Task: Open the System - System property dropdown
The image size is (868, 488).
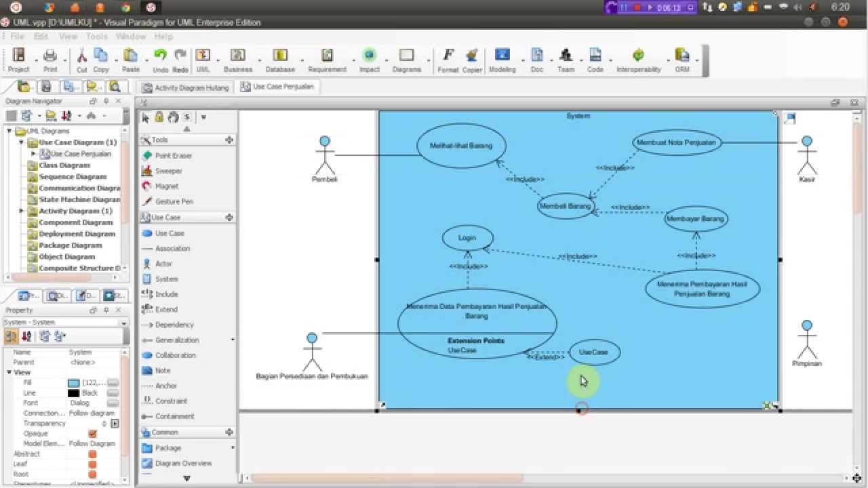Action: 124,323
